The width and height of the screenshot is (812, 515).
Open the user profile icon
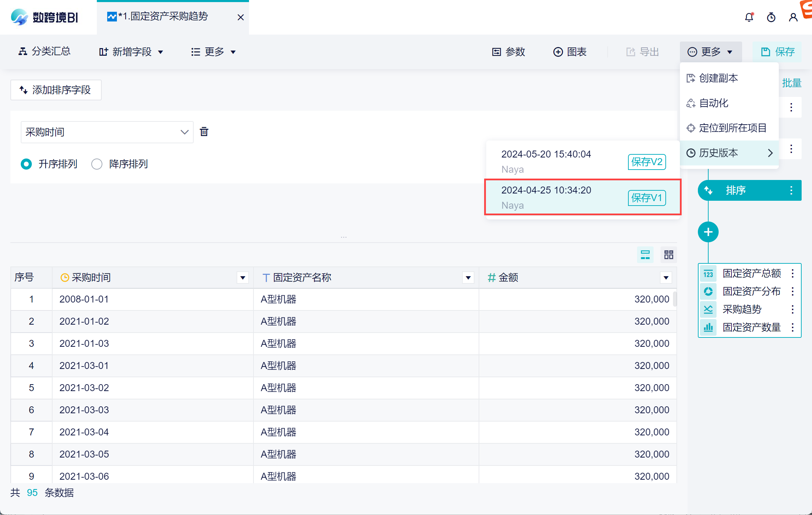coord(793,17)
